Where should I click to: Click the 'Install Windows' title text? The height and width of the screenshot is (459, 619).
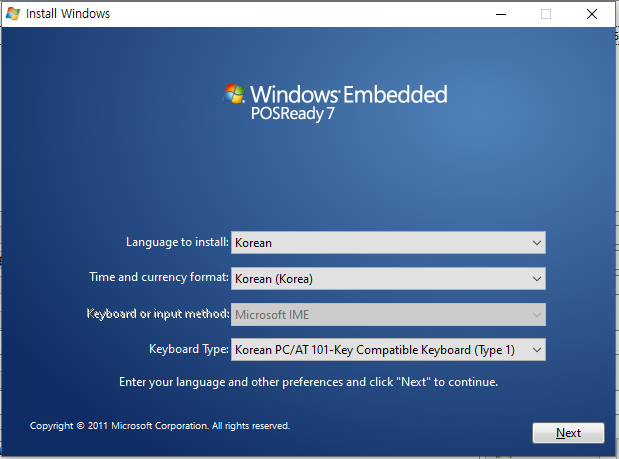68,14
